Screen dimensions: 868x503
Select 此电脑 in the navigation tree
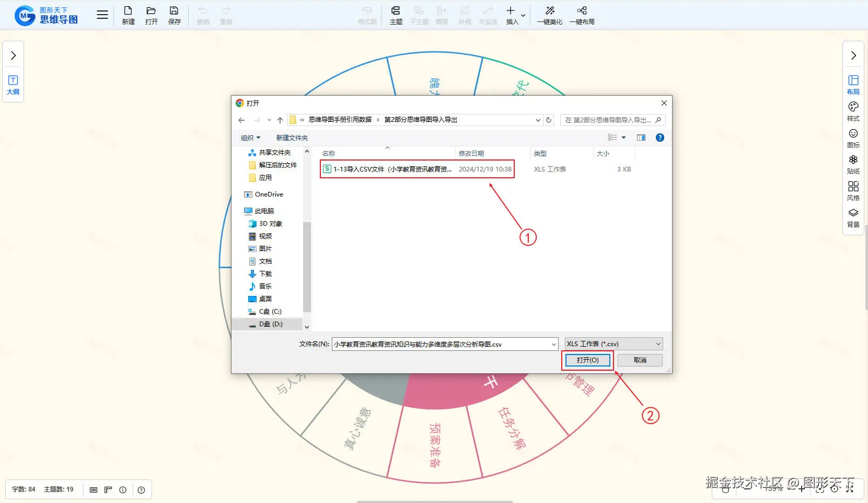pyautogui.click(x=259, y=211)
